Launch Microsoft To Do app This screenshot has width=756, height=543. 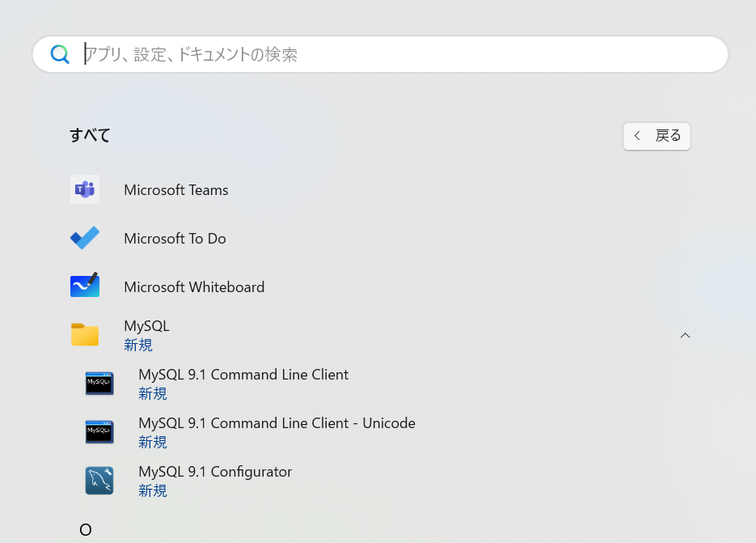pyautogui.click(x=175, y=238)
